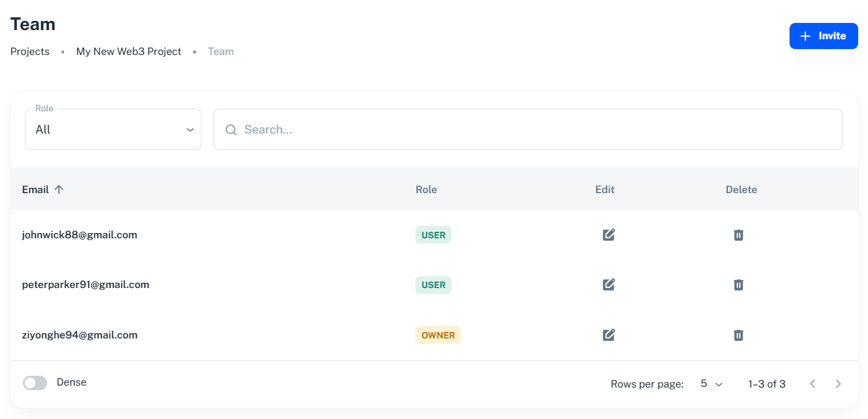Click the 1–3 of 3 pagination text

click(x=767, y=384)
